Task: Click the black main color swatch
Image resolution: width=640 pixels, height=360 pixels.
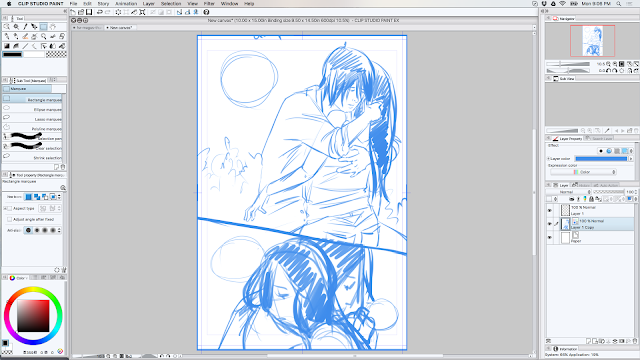Action: 13,54
